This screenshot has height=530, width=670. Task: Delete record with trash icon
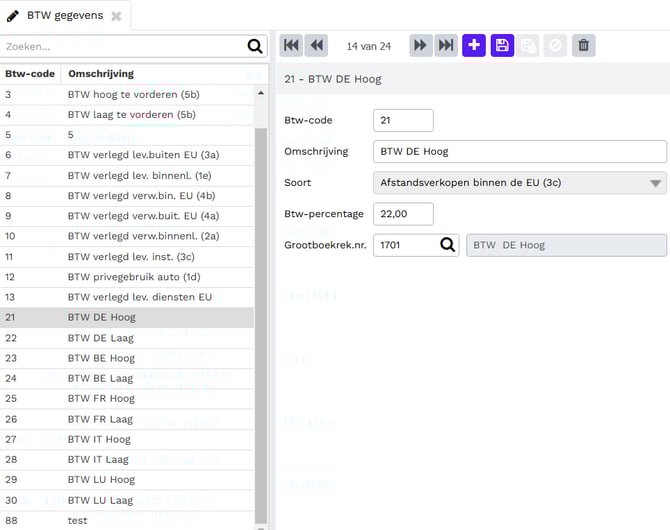pyautogui.click(x=584, y=45)
